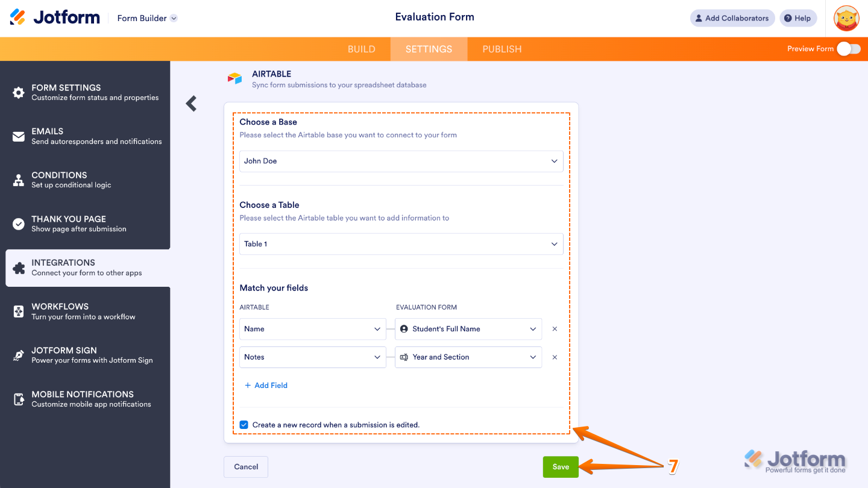Toggle the Preview Form switch
The image size is (868, 488).
(849, 49)
